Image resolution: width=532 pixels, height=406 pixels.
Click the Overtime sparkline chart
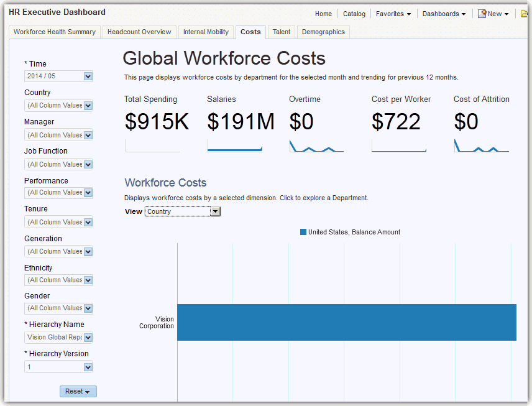(x=316, y=145)
